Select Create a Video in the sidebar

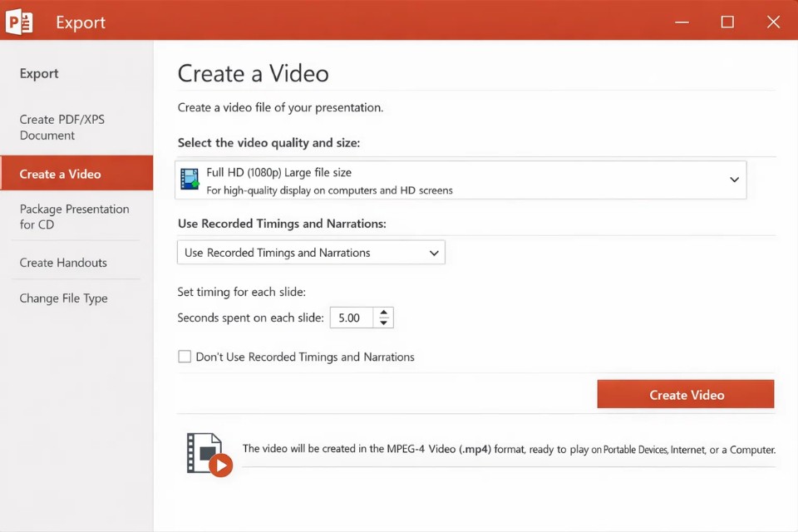(x=60, y=174)
